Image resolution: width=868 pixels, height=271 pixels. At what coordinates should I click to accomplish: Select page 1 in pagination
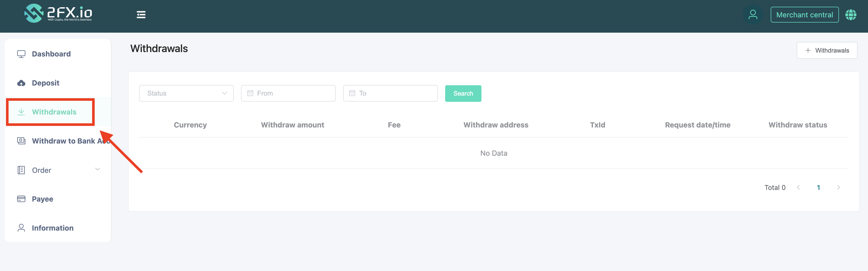pos(818,188)
